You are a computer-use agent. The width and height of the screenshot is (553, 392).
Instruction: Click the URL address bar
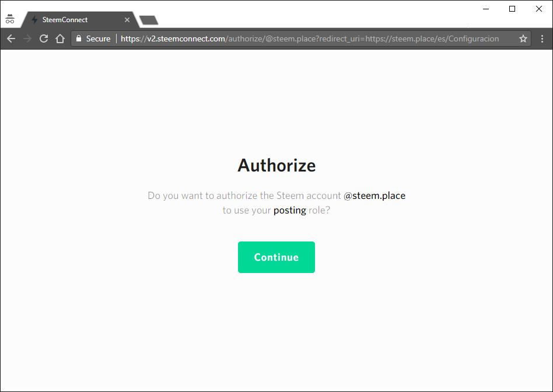(301, 38)
